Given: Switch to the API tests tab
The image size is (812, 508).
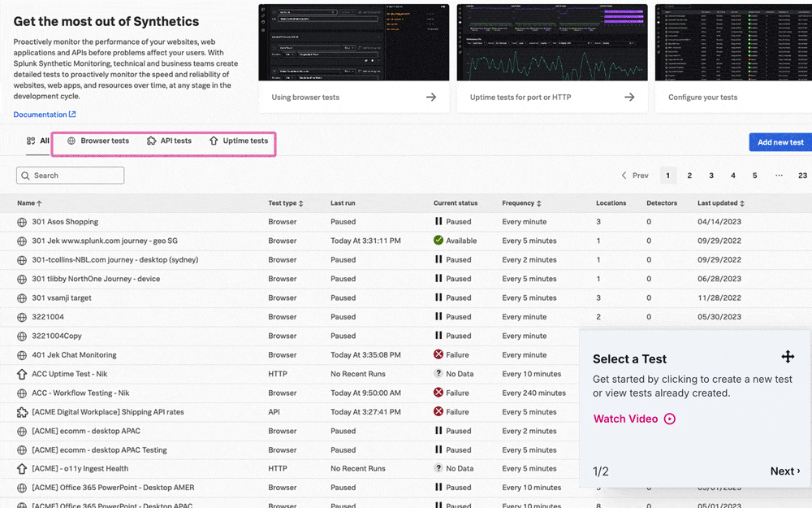Looking at the screenshot, I should pos(170,141).
